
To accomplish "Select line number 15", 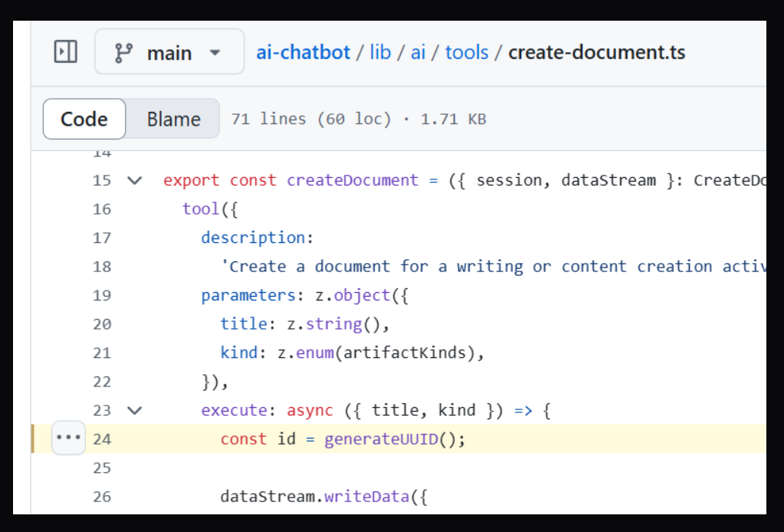I will pos(102,180).
